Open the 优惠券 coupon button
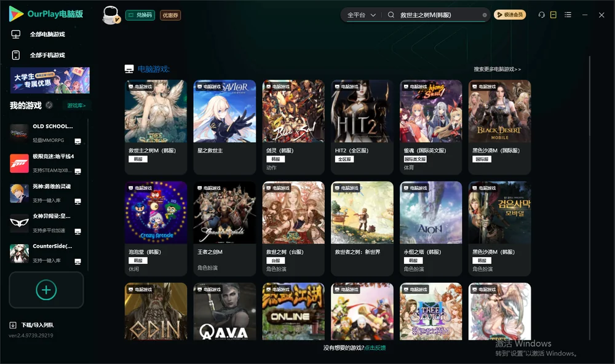The image size is (615, 364). (x=170, y=15)
